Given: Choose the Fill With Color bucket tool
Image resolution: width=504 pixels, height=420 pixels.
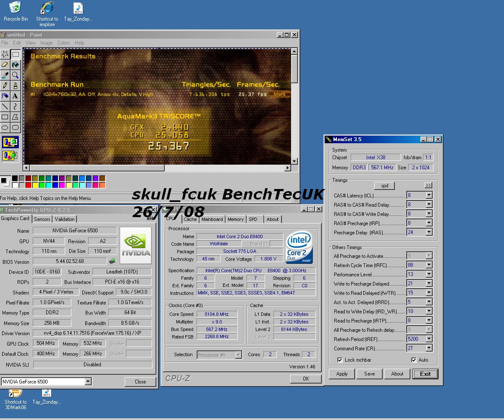Looking at the screenshot, I should pos(16,65).
